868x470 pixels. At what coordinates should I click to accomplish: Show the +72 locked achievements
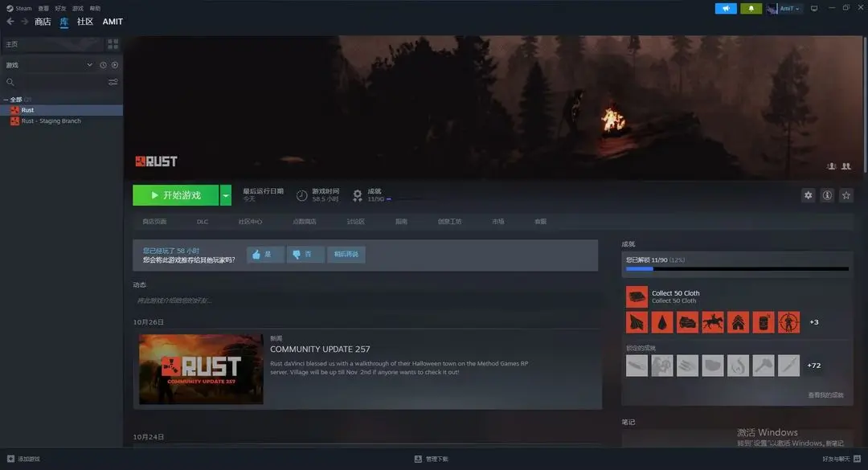[813, 366]
